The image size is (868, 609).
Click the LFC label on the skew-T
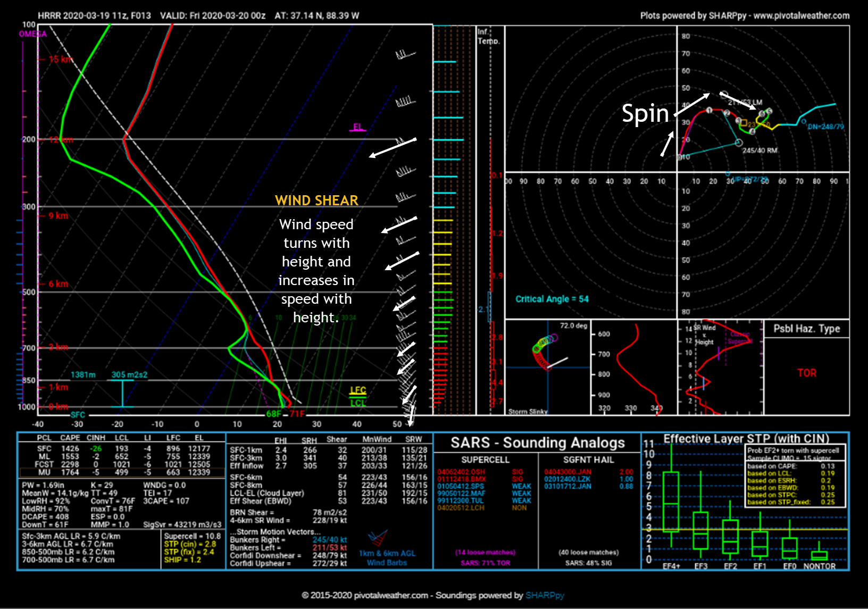point(358,390)
